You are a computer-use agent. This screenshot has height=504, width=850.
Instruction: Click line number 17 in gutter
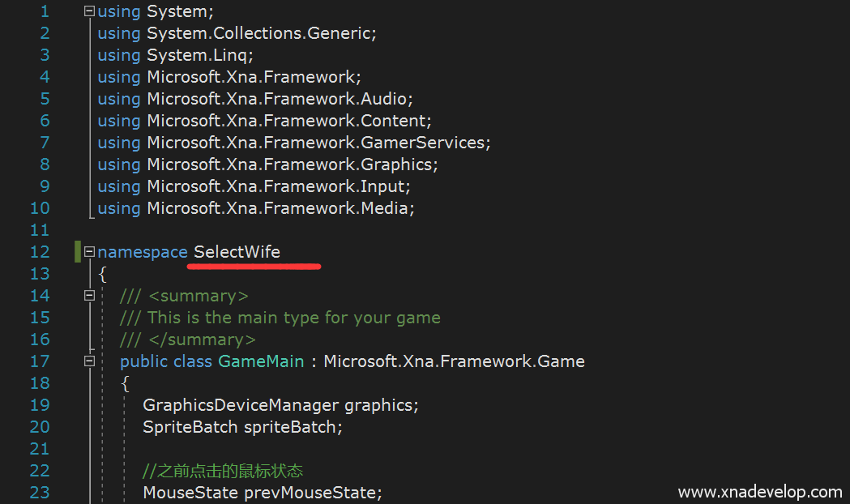[40, 361]
